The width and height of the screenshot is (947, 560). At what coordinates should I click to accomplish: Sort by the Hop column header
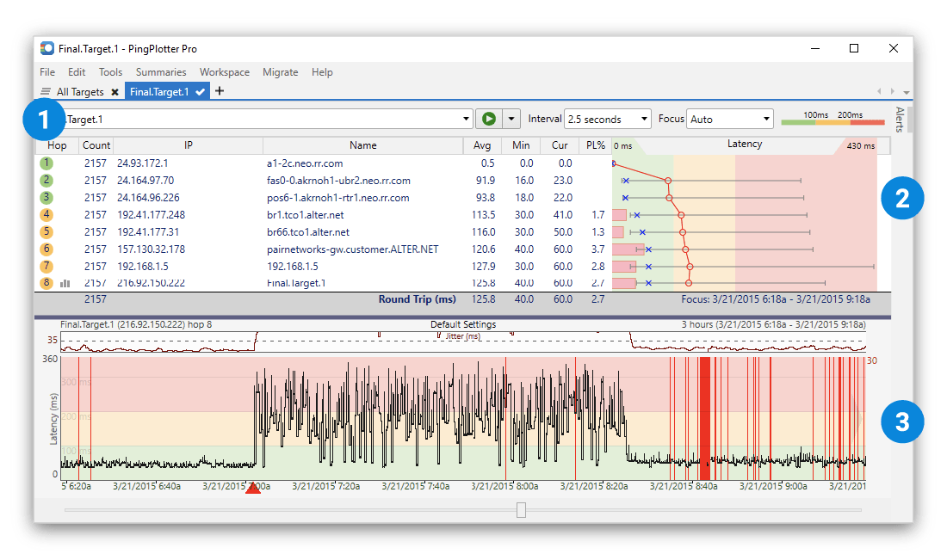pyautogui.click(x=58, y=145)
